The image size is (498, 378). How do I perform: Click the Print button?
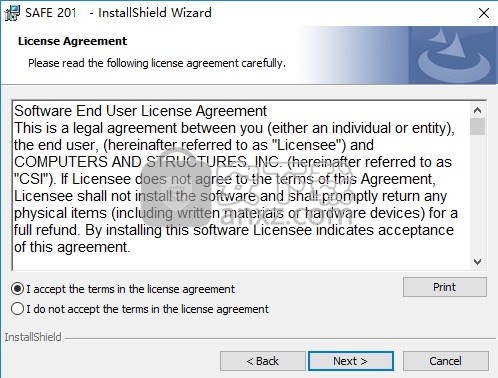click(445, 287)
